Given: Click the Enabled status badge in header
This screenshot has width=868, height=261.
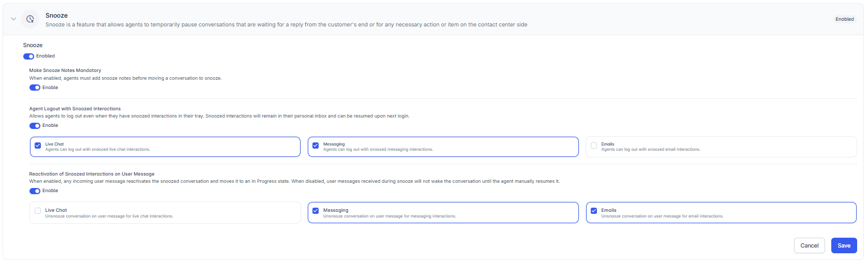Looking at the screenshot, I should (844, 19).
